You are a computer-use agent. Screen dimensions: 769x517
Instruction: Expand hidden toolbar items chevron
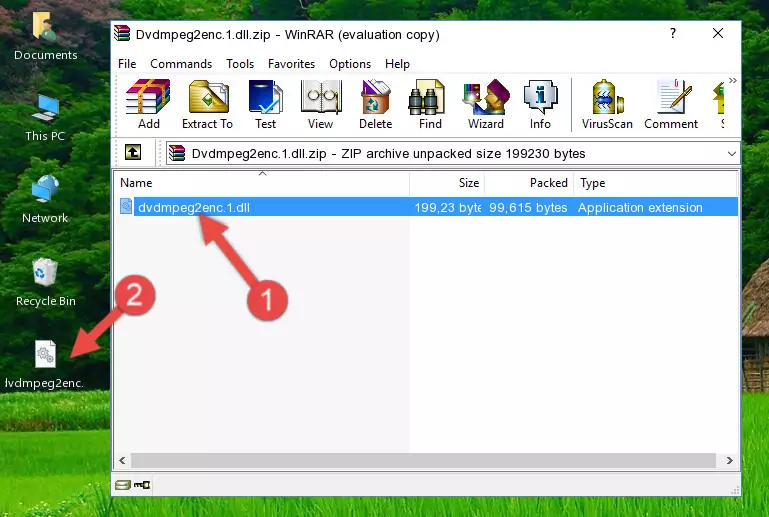(733, 80)
